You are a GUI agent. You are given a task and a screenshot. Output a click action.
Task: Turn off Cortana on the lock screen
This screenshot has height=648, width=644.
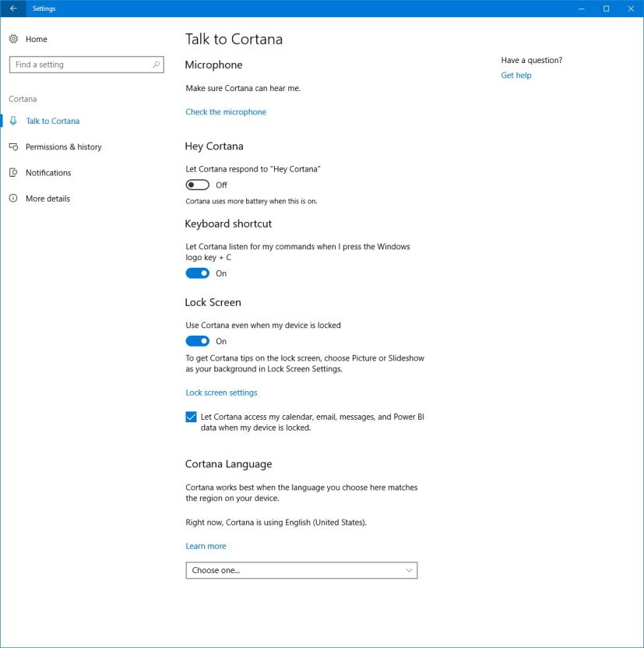point(196,340)
